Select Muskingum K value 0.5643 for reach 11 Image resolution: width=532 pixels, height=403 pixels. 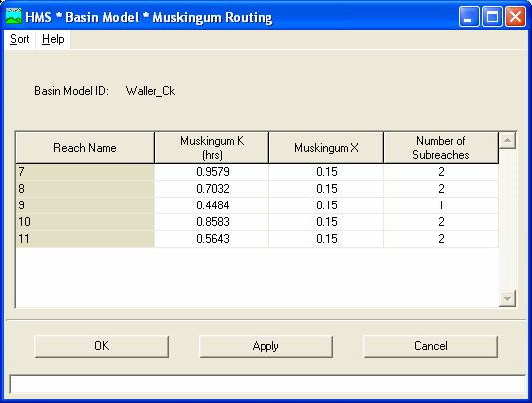click(212, 239)
